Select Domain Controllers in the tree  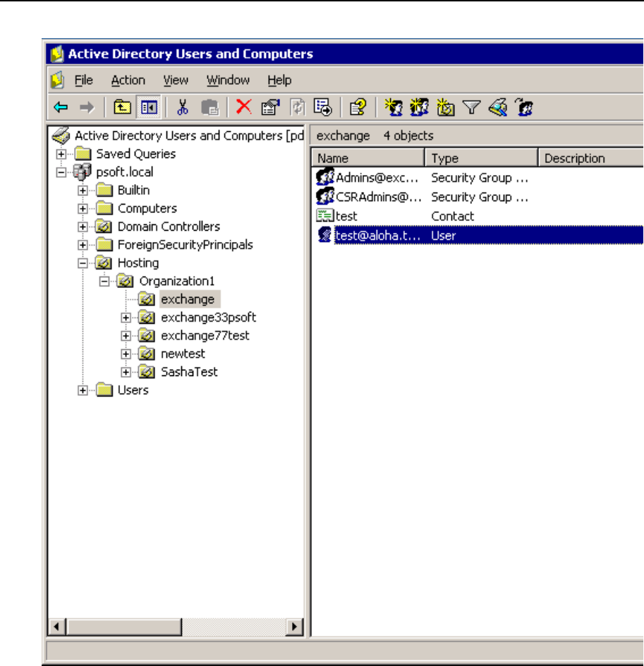169,226
